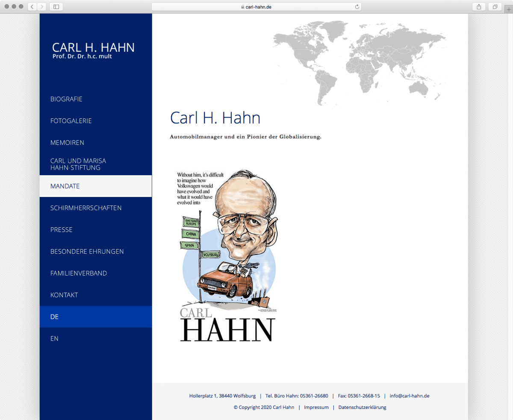Image resolution: width=513 pixels, height=420 pixels.
Task: Reload the page with the refresh icon
Action: [x=357, y=7]
